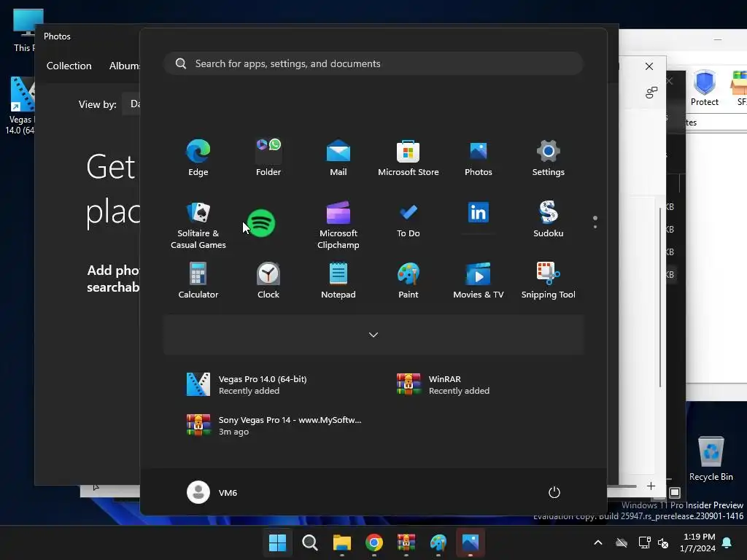Open File Explorer from taskbar
The width and height of the screenshot is (747, 560).
tap(341, 542)
